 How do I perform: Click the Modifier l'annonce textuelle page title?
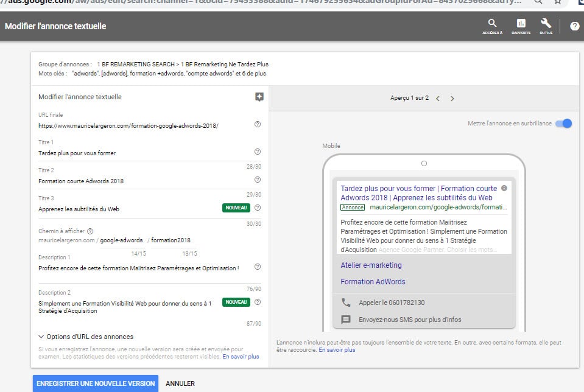click(55, 26)
